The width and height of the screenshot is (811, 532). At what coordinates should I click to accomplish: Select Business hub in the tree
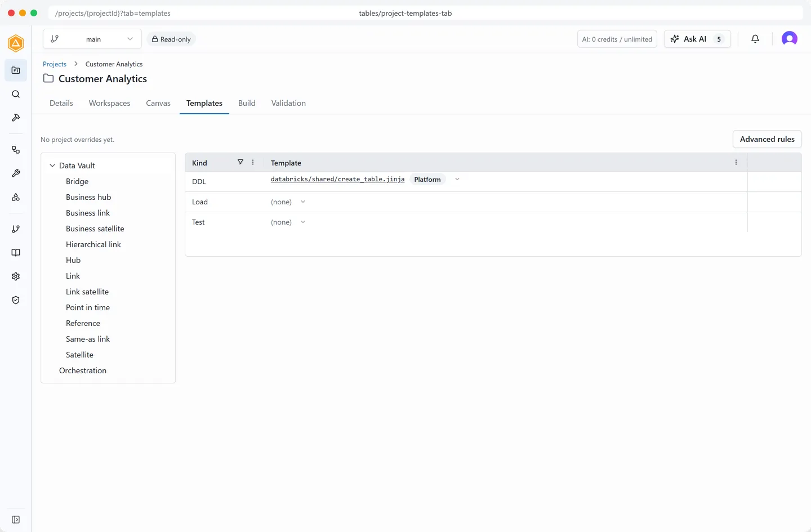click(x=88, y=197)
